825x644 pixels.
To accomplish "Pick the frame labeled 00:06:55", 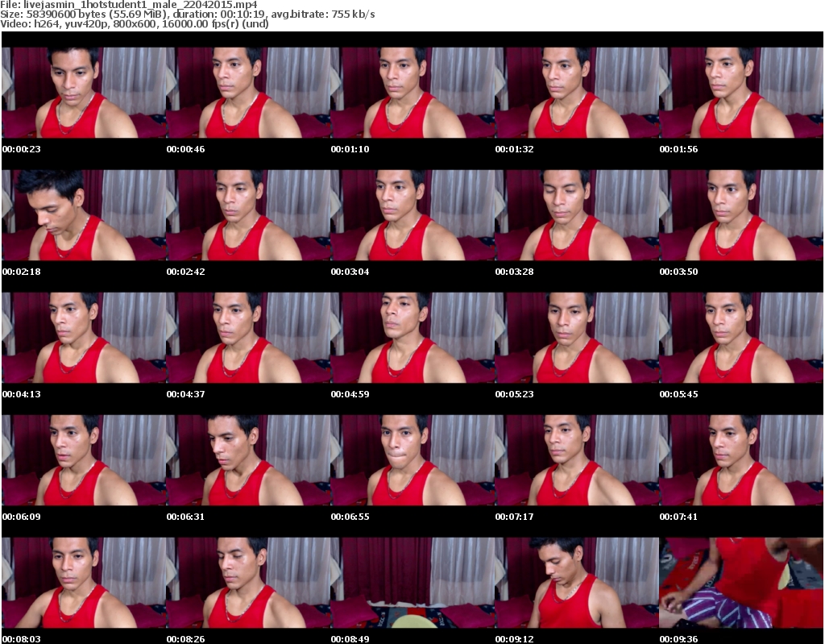I will (x=412, y=460).
